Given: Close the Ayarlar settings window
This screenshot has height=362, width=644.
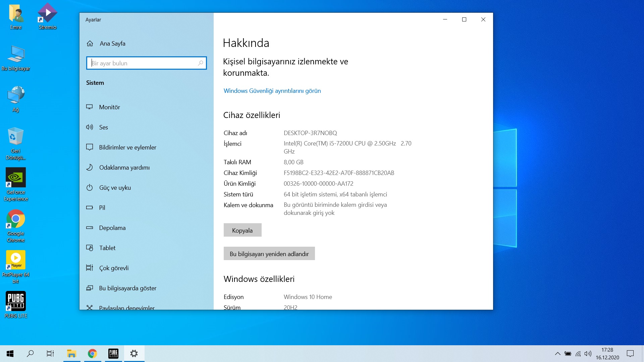Looking at the screenshot, I should coord(483,19).
